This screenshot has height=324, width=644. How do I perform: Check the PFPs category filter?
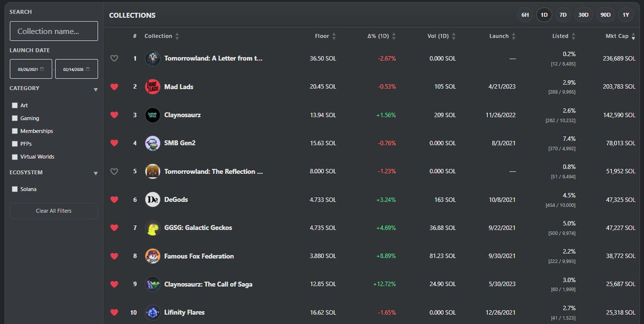coord(15,144)
